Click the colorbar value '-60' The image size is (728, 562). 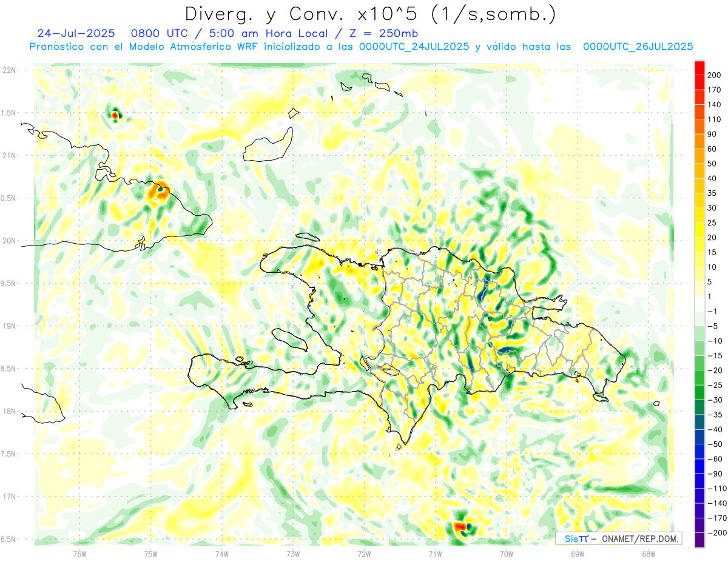pos(715,460)
